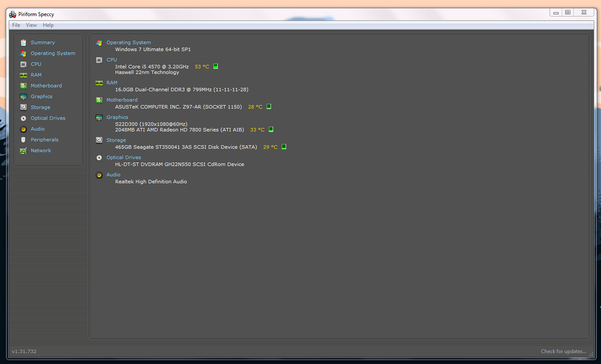601x364 pixels.
Task: Click the Optical Drives disc icon in sidebar
Action: pos(23,118)
